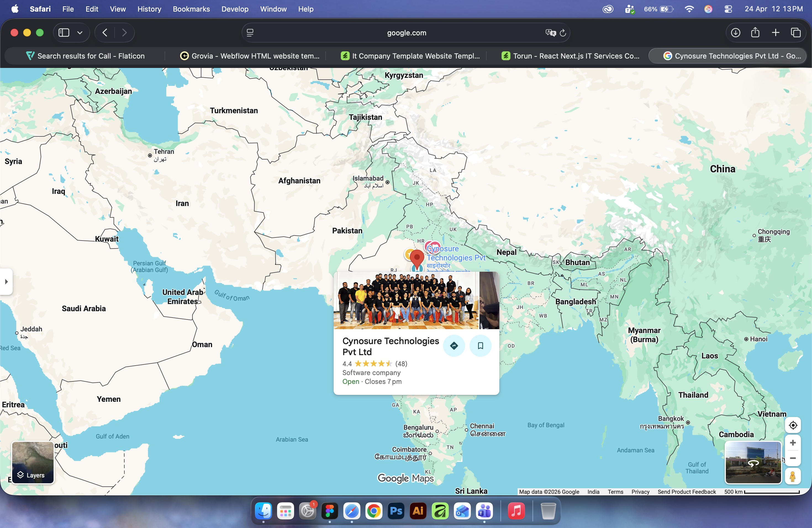Toggle the Safari sidebar button

tap(64, 33)
